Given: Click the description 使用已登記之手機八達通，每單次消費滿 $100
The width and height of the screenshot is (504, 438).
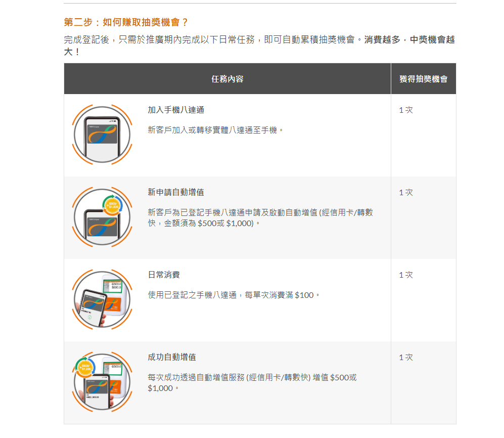Looking at the screenshot, I should point(234,295).
